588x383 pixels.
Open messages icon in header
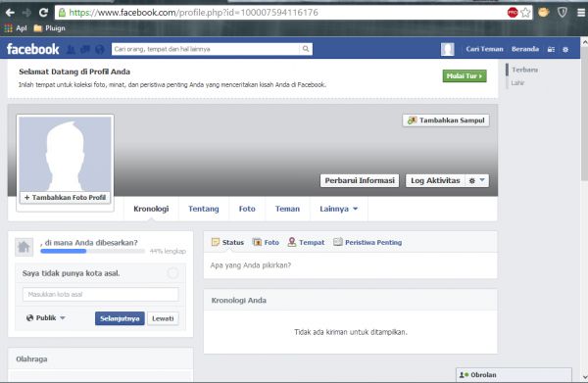[85, 49]
